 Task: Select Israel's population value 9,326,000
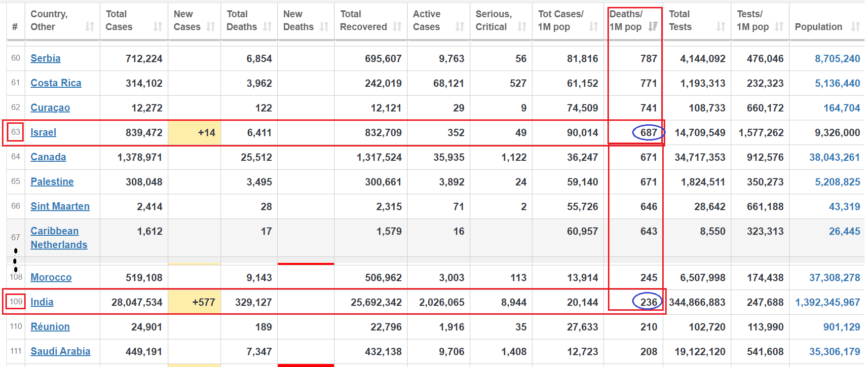tap(837, 133)
